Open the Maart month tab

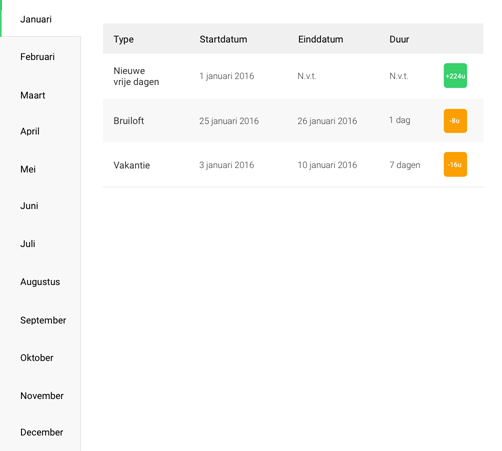[40, 95]
